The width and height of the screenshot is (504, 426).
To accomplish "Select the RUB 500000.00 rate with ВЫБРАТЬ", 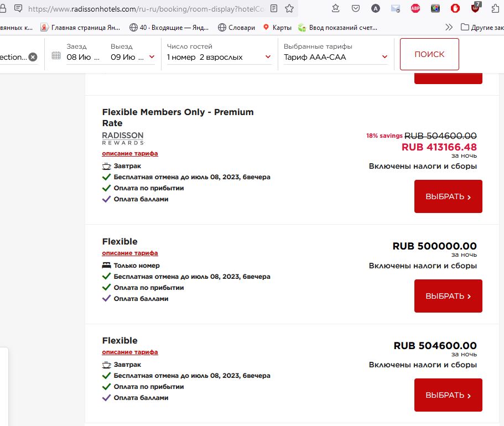I will 448,296.
